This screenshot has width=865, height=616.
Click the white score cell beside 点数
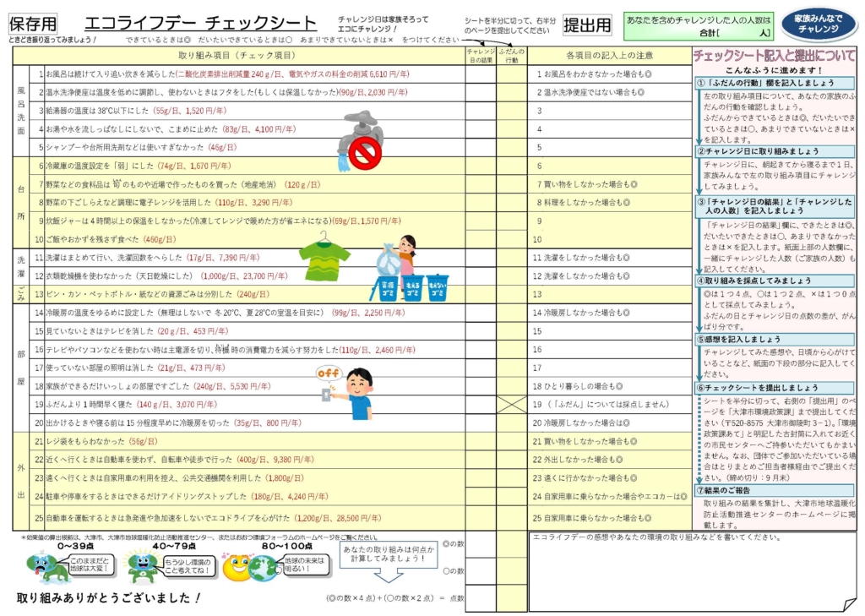(x=481, y=598)
